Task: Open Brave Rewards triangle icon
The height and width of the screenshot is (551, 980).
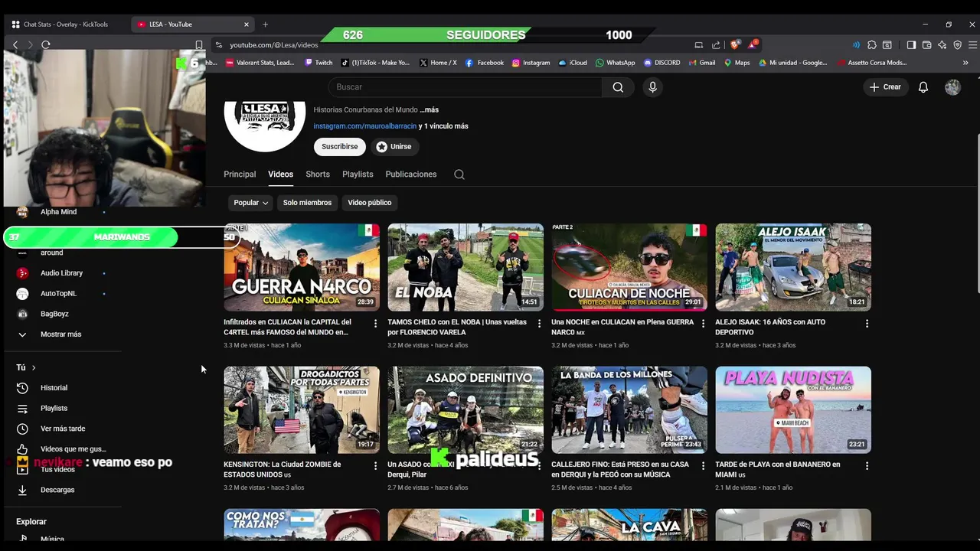Action: 753,44
